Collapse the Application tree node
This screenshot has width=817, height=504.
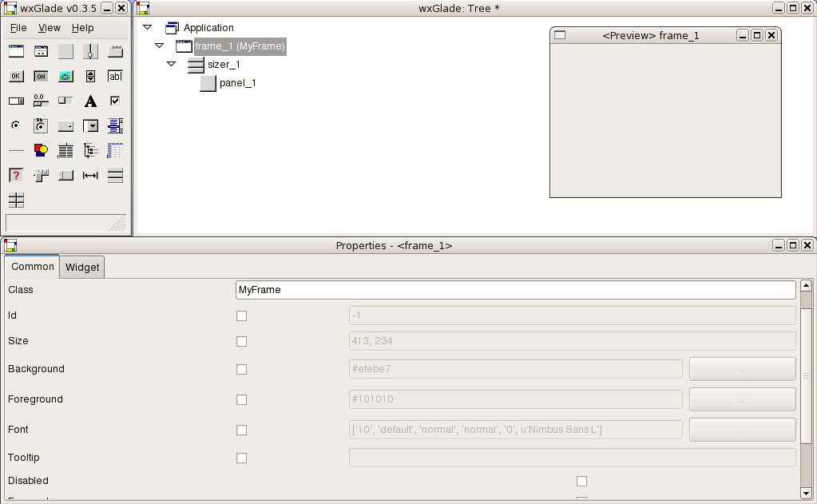147,27
